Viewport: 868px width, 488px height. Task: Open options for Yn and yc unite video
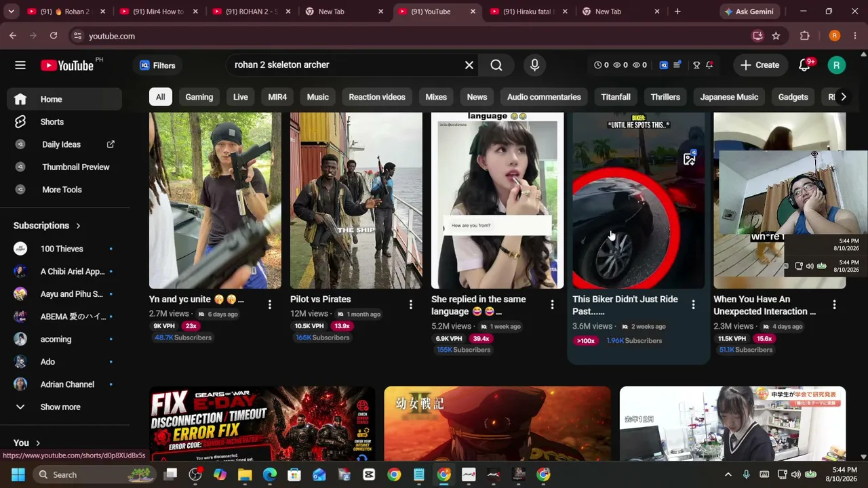269,305
